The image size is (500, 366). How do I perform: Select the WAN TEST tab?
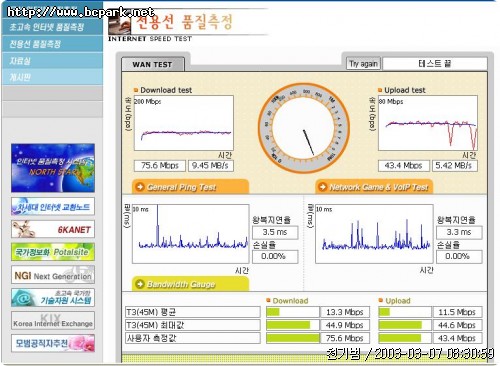click(x=153, y=64)
